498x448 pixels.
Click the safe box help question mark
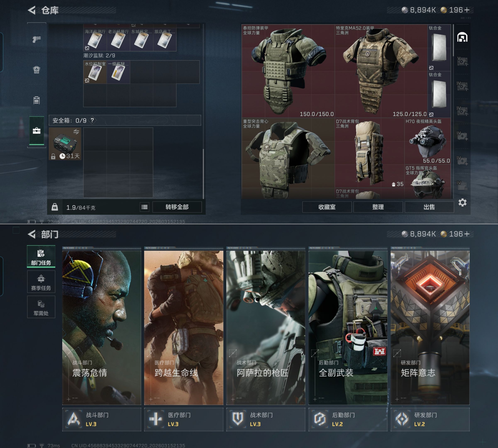click(x=92, y=120)
